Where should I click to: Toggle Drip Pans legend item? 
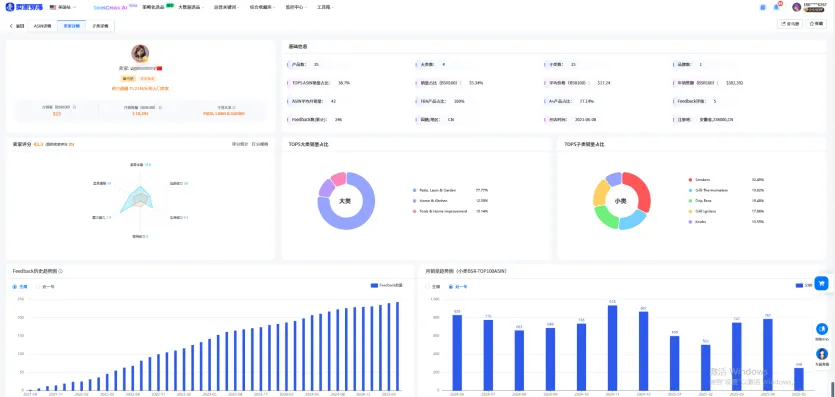pyautogui.click(x=700, y=201)
